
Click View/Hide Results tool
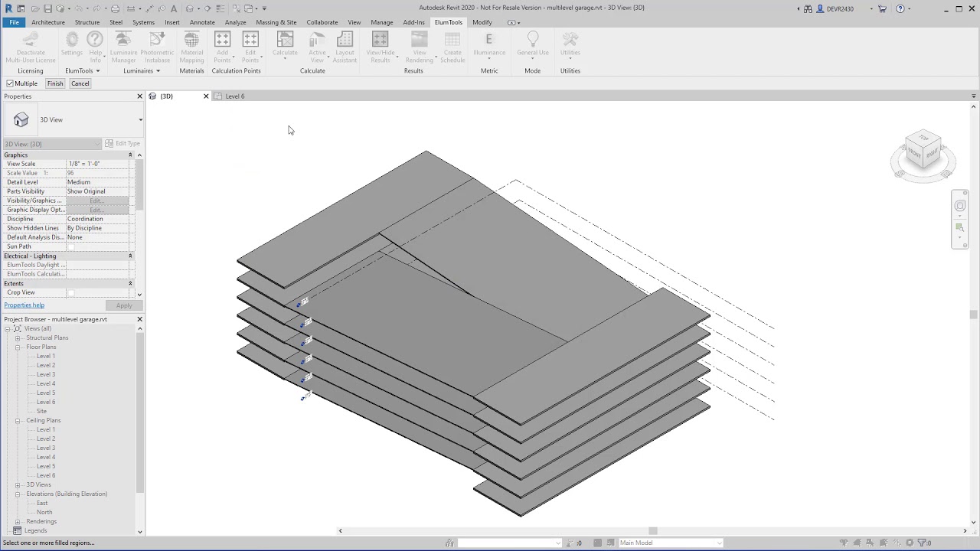pyautogui.click(x=381, y=47)
